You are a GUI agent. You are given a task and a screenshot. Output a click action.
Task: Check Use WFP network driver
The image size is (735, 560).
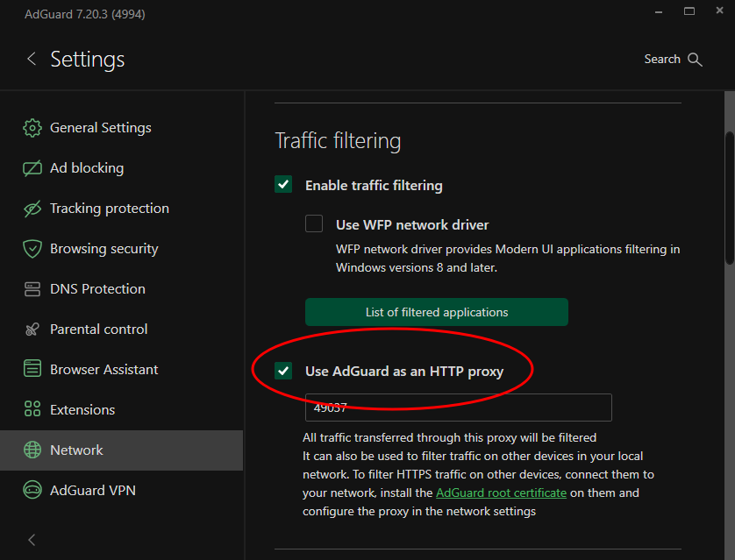pyautogui.click(x=314, y=223)
